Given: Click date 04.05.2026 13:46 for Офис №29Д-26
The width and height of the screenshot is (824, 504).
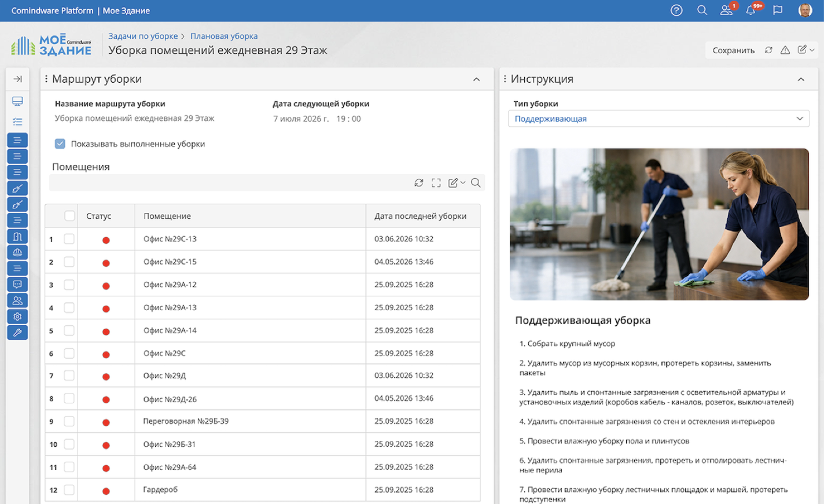Looking at the screenshot, I should (x=404, y=398).
